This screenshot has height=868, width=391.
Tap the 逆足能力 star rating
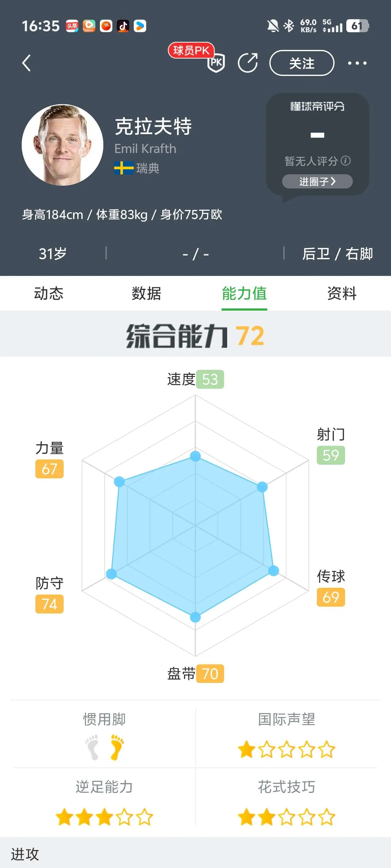click(x=104, y=817)
